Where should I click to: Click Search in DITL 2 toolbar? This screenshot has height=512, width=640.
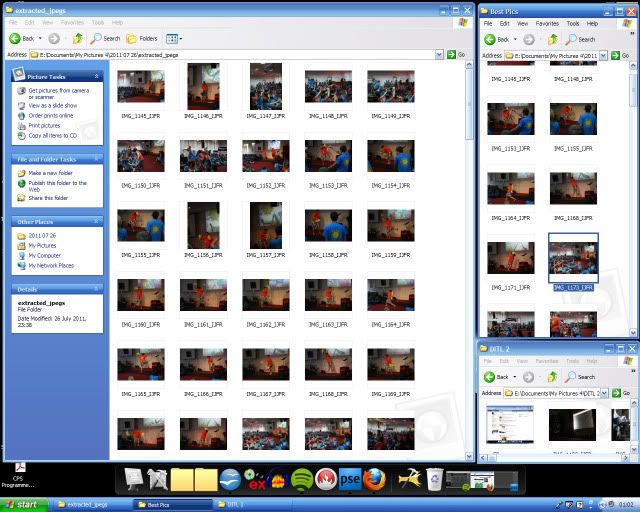coord(580,377)
